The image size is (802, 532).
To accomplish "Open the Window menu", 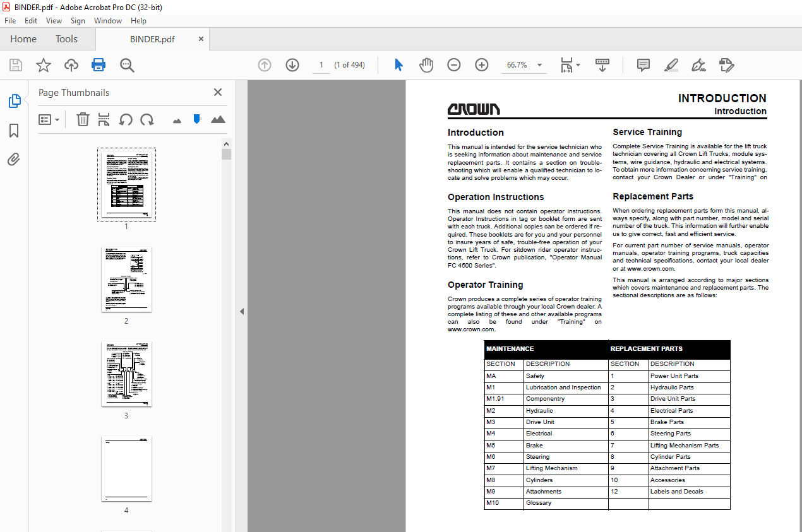I will 108,21.
